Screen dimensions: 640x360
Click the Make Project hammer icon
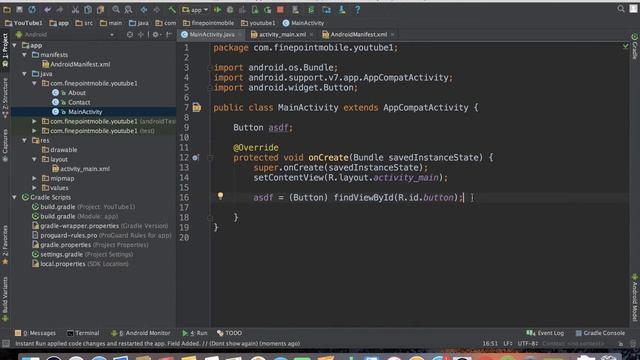(172, 9)
